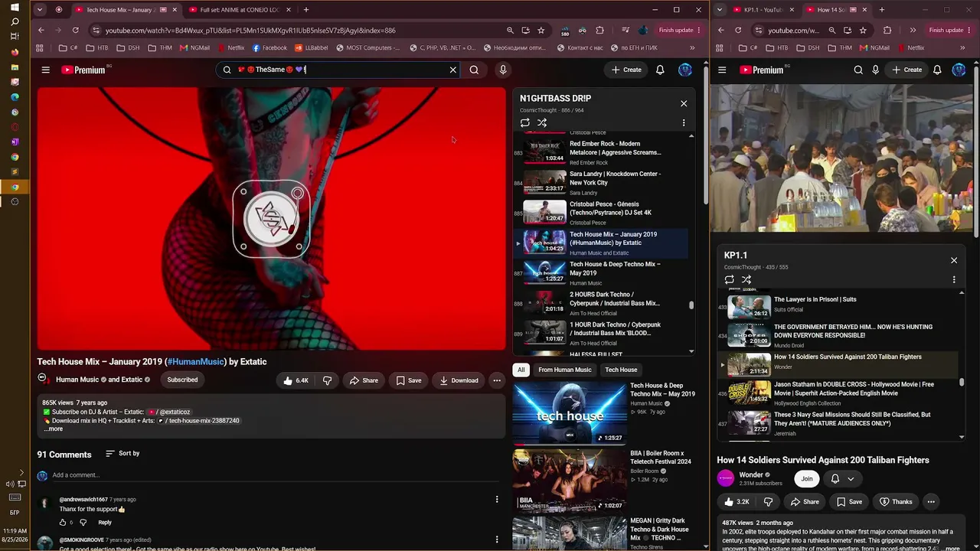Image resolution: width=980 pixels, height=551 pixels.
Task: Select the Tech House filter chip
Action: (x=621, y=370)
